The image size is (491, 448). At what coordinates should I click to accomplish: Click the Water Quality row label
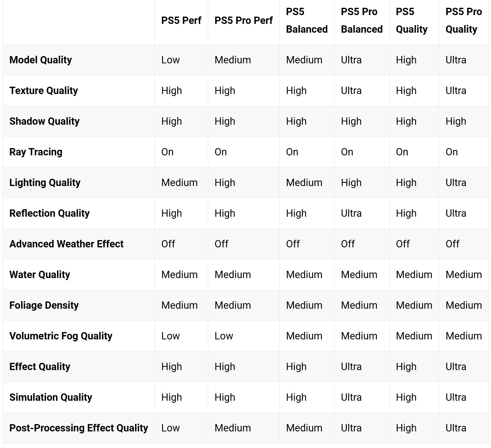click(39, 275)
